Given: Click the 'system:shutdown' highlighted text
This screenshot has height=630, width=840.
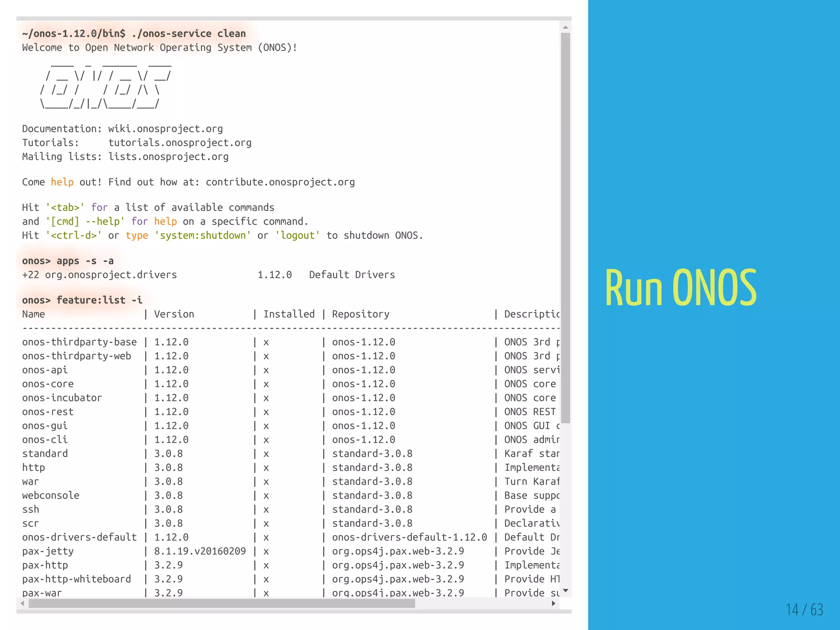Looking at the screenshot, I should (203, 235).
